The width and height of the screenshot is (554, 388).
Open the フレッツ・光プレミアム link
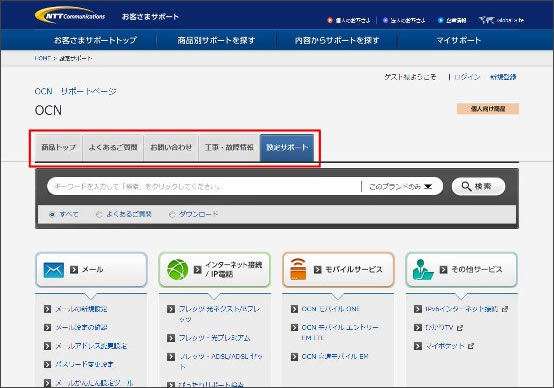(x=214, y=338)
